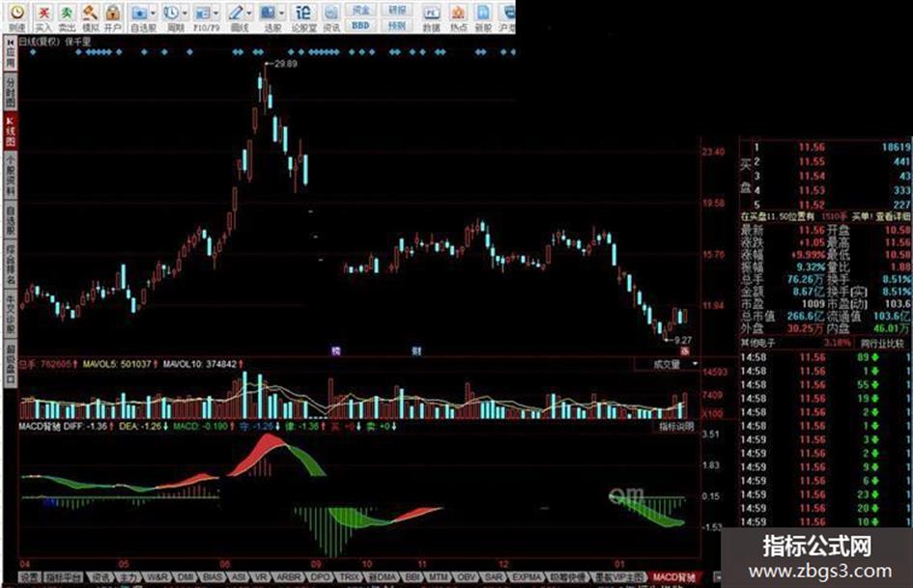Expand the 选股 dropdown arrow
913x588 pixels.
coord(282,13)
